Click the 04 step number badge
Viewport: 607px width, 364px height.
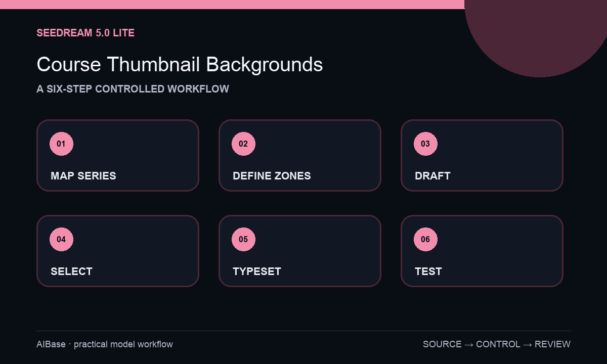point(61,239)
